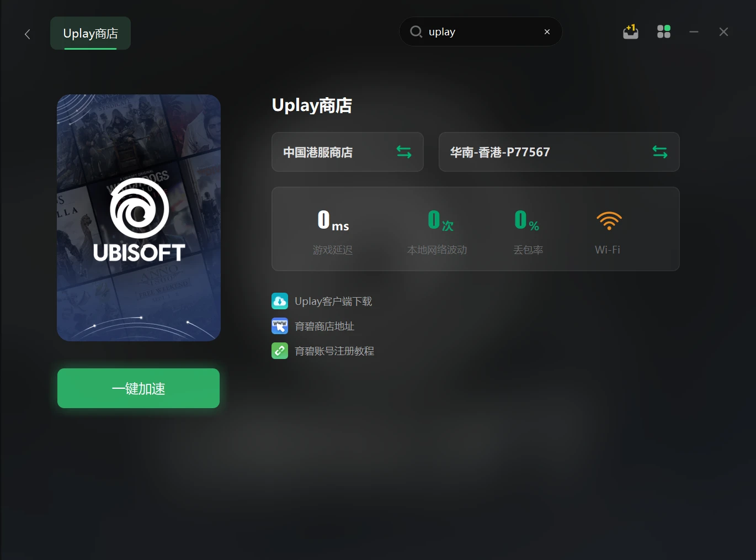Switch region via 中国港服商店 swap arrows
The height and width of the screenshot is (560, 756).
tap(404, 152)
